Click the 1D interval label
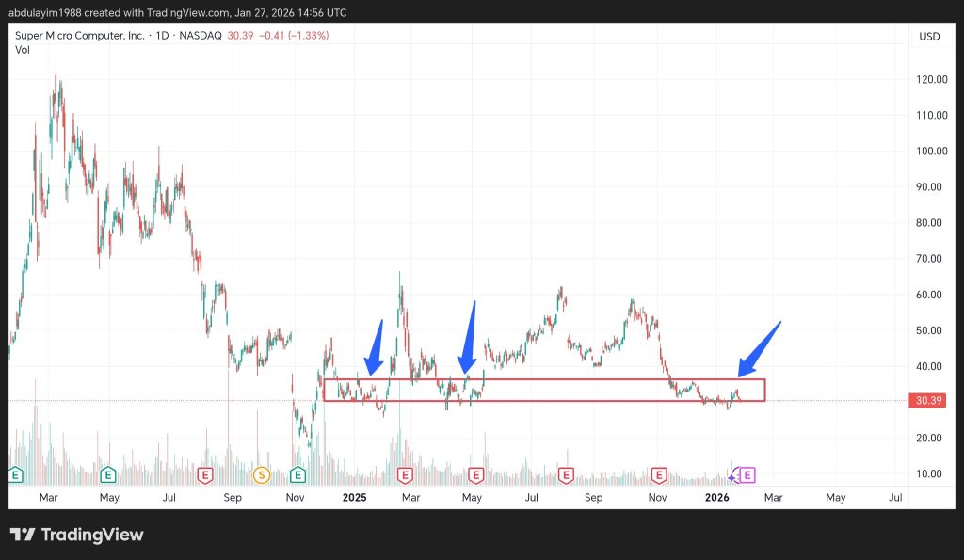Screen dimensions: 964x560 point(162,36)
